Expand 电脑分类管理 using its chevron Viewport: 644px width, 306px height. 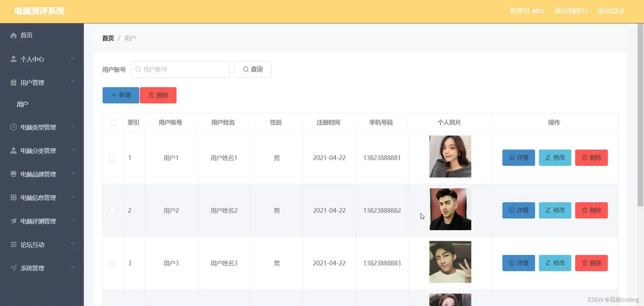(73, 150)
